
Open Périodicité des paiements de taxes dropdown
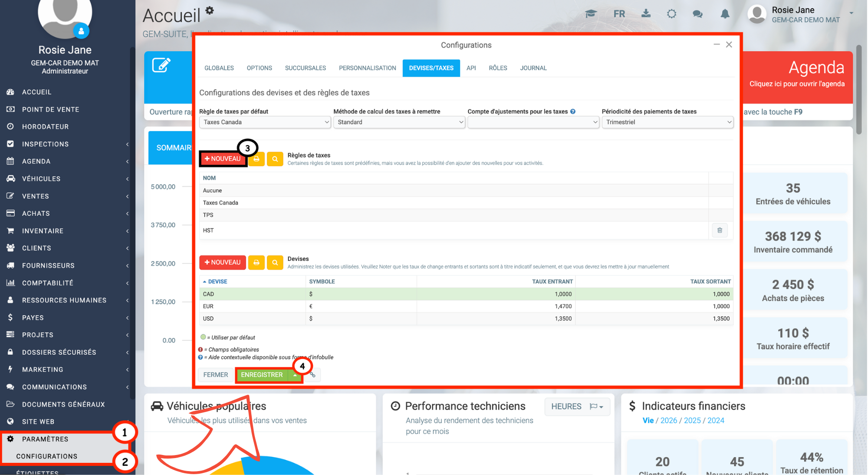(x=667, y=122)
